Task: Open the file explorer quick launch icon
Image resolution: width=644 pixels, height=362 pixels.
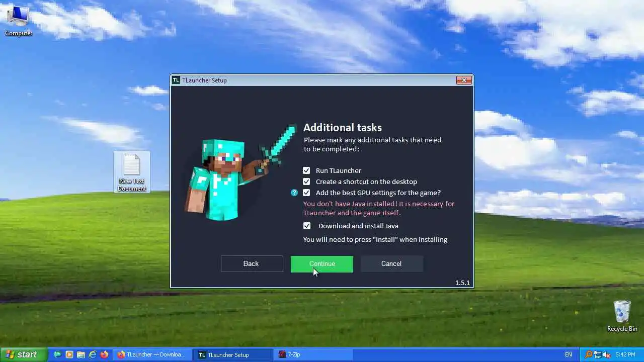Action: pyautogui.click(x=81, y=354)
